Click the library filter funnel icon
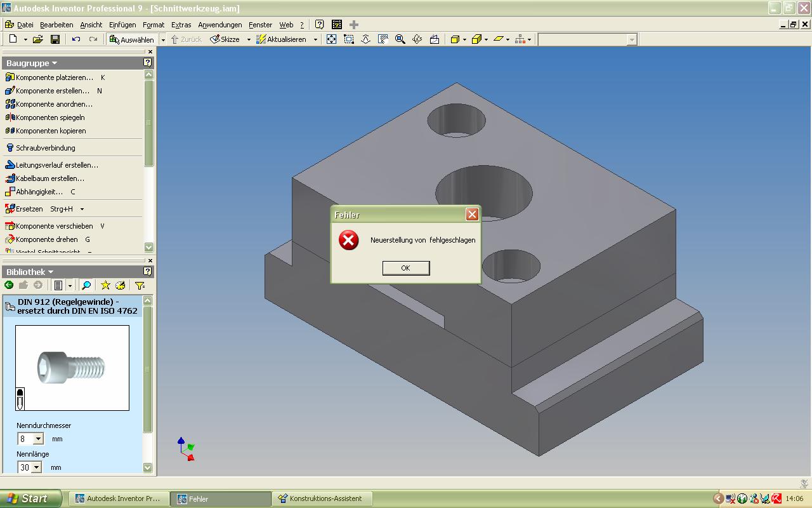This screenshot has height=508, width=812. pyautogui.click(x=140, y=286)
